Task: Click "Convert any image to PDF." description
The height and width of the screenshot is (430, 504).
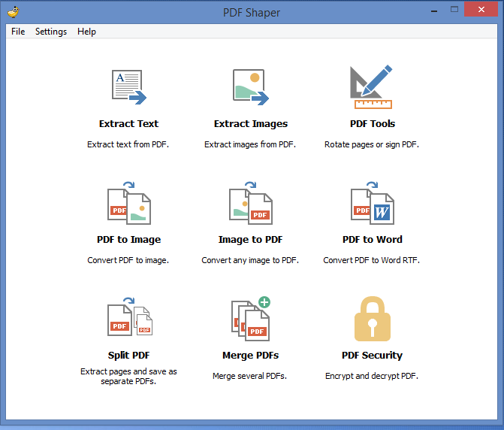Action: pyautogui.click(x=250, y=260)
